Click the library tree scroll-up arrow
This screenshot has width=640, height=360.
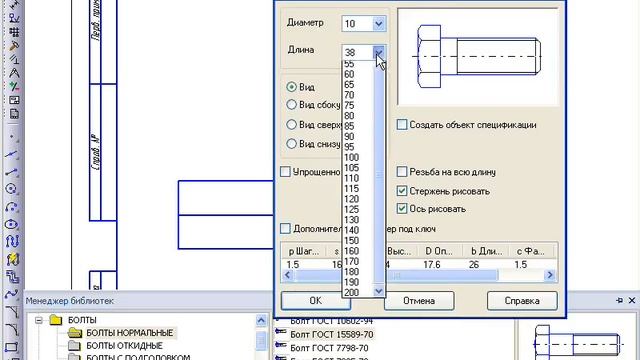tap(261, 320)
